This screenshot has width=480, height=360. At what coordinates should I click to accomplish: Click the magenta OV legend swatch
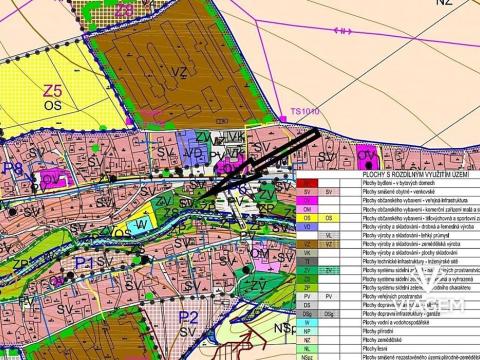coord(307,201)
